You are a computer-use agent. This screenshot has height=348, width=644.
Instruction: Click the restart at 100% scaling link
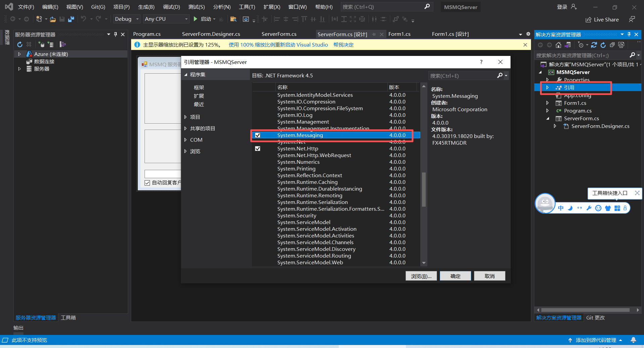coord(278,45)
